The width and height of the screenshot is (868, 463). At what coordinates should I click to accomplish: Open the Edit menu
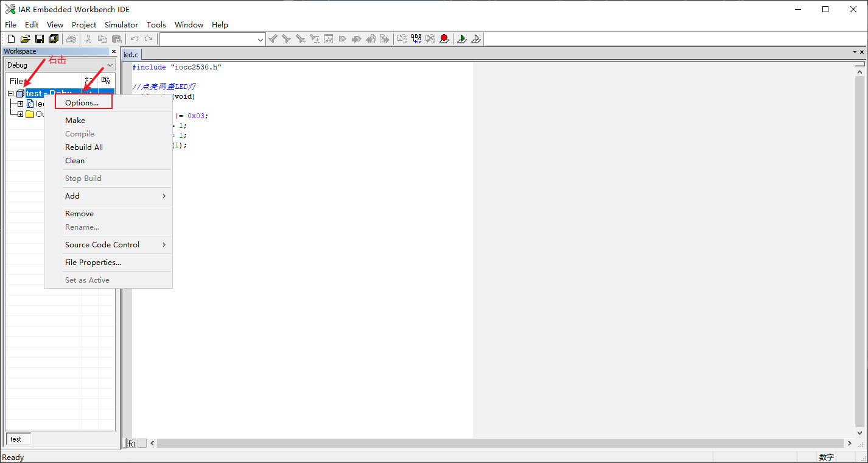pyautogui.click(x=32, y=25)
